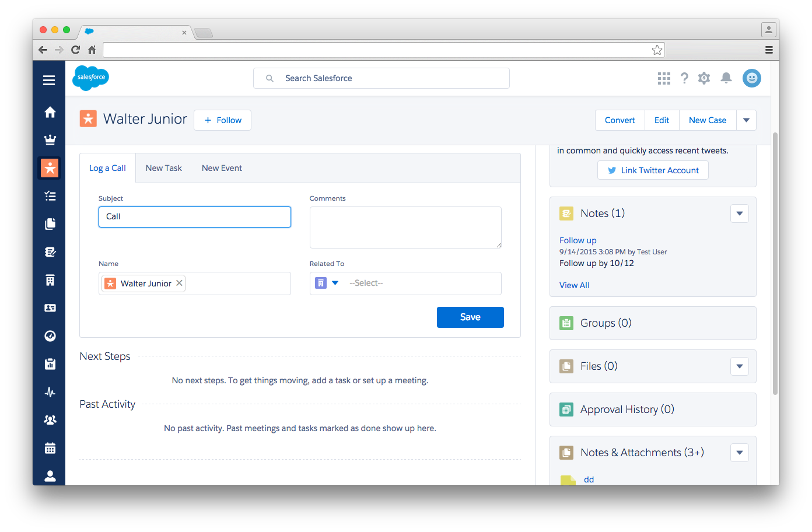Open the Notes (1) card dropdown arrow
The height and width of the screenshot is (532, 812).
(740, 213)
